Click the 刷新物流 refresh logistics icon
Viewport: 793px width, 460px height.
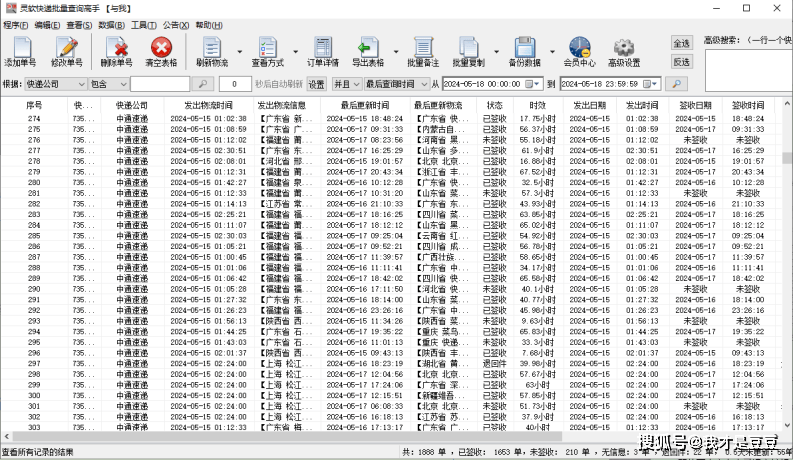pyautogui.click(x=212, y=48)
